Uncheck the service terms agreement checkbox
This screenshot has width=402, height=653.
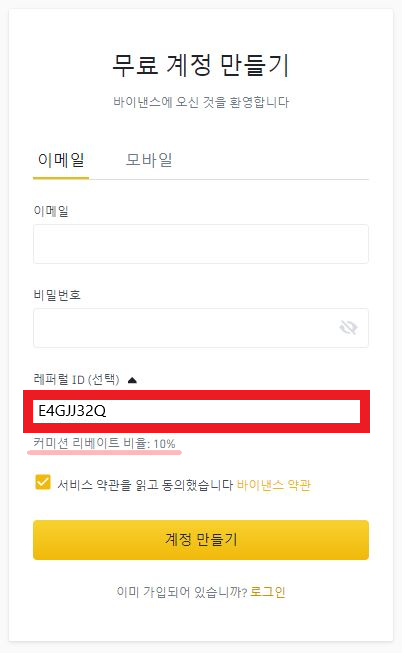pos(43,482)
